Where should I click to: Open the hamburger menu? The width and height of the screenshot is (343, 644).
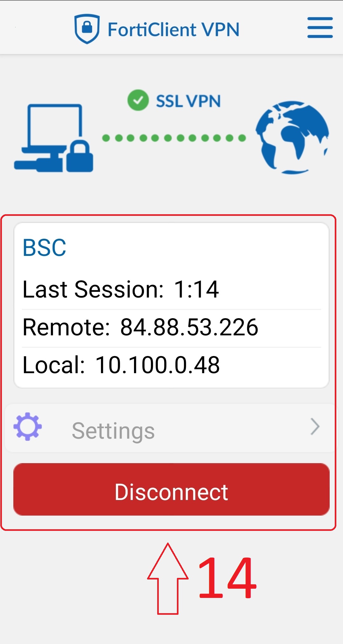[320, 28]
